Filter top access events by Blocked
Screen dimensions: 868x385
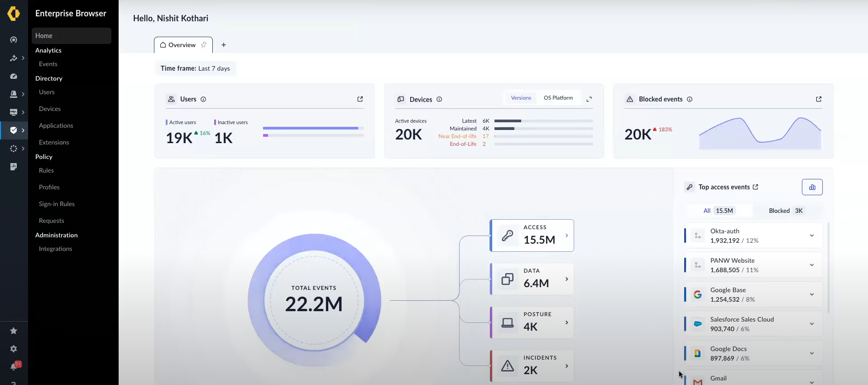pos(786,211)
